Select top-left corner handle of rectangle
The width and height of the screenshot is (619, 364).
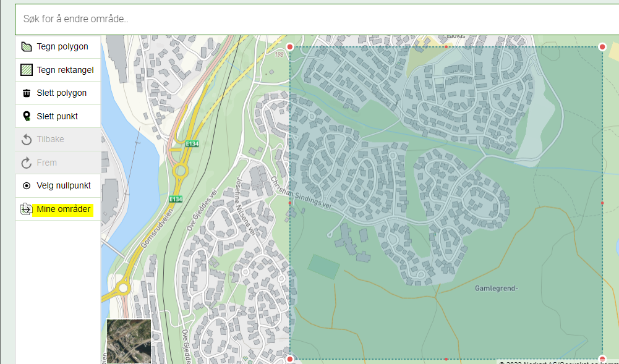click(290, 47)
